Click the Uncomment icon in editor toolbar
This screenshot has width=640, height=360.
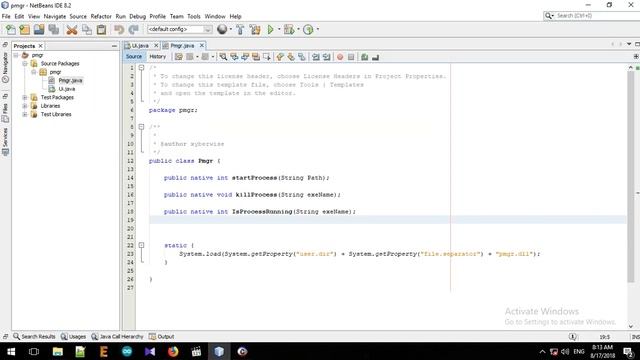click(376, 57)
